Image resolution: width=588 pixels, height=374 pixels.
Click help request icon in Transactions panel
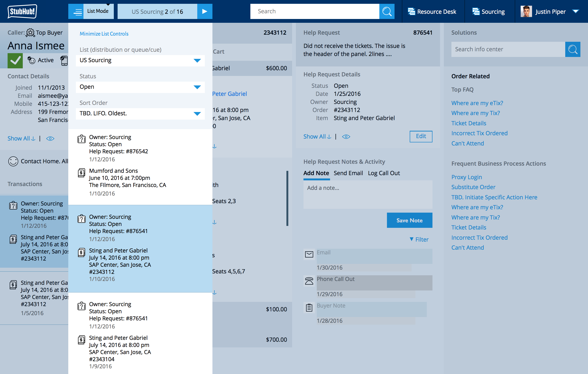tap(13, 205)
